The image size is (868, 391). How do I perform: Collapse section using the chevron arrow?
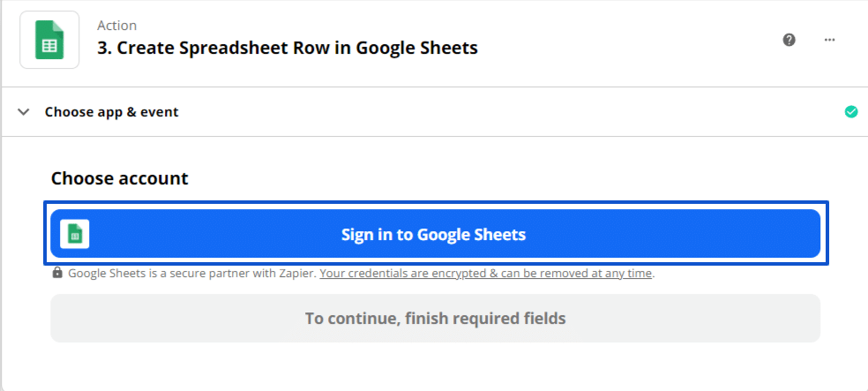click(x=23, y=112)
